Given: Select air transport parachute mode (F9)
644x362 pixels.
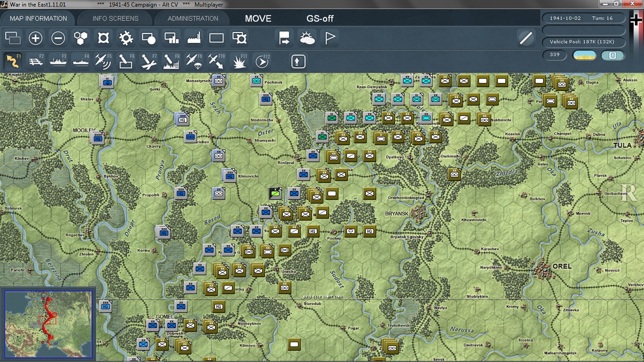Looking at the screenshot, I should 193,61.
